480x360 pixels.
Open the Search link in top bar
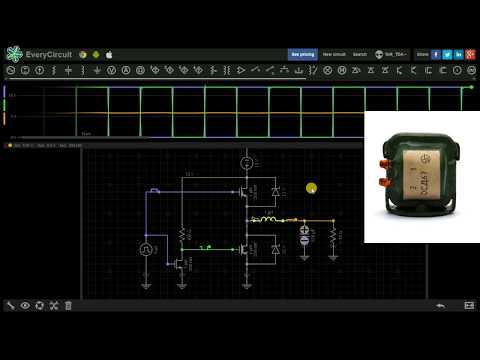tap(360, 54)
